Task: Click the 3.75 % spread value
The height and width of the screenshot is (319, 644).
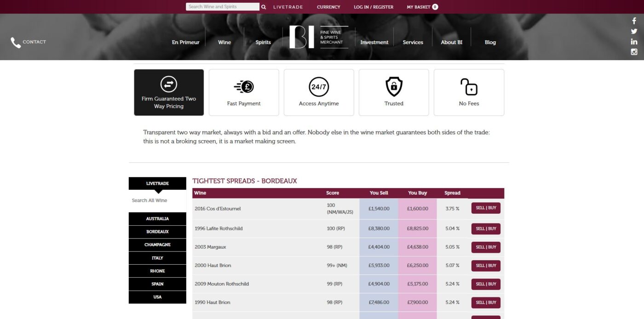Action: coord(453,209)
